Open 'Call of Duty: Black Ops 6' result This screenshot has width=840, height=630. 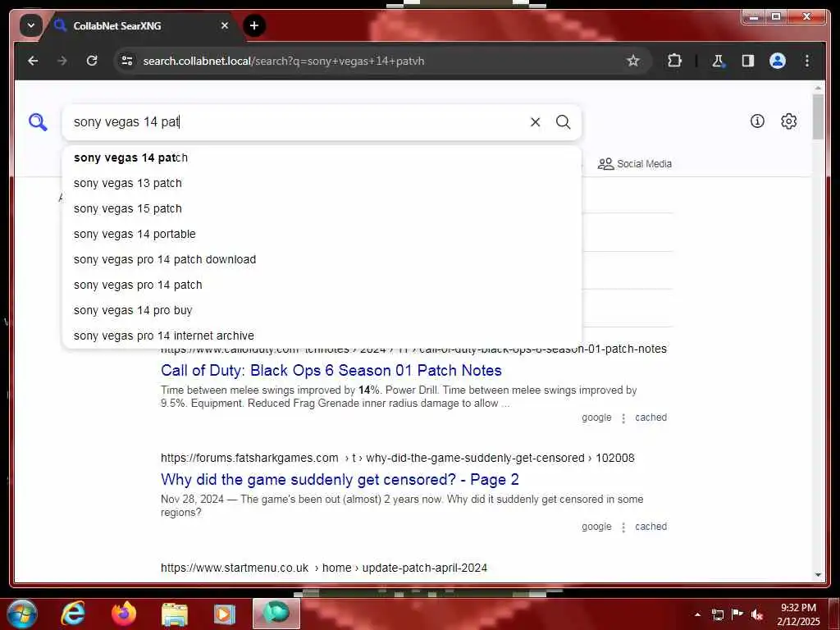(x=331, y=370)
